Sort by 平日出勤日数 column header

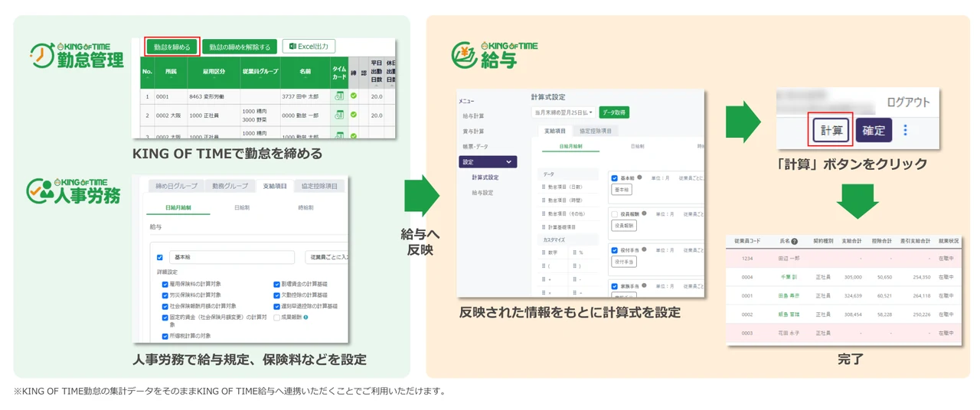(x=376, y=72)
